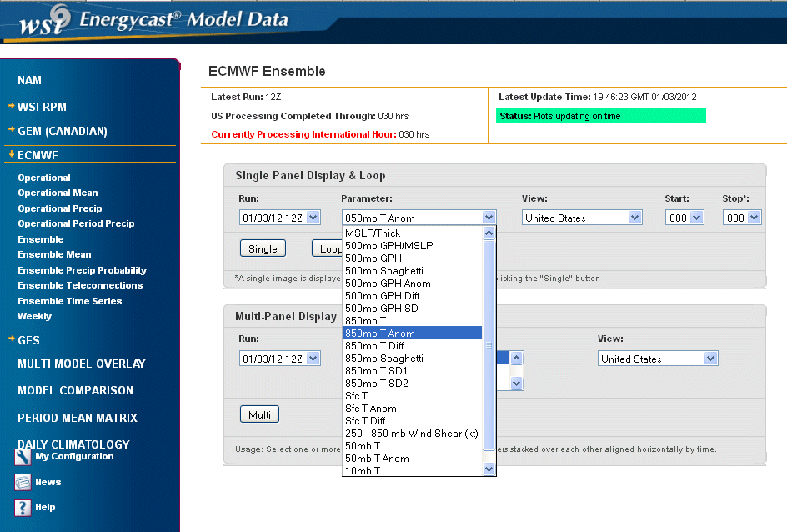Expand the WSI RPM model section
Viewport: 787px width, 532px height.
(42, 107)
